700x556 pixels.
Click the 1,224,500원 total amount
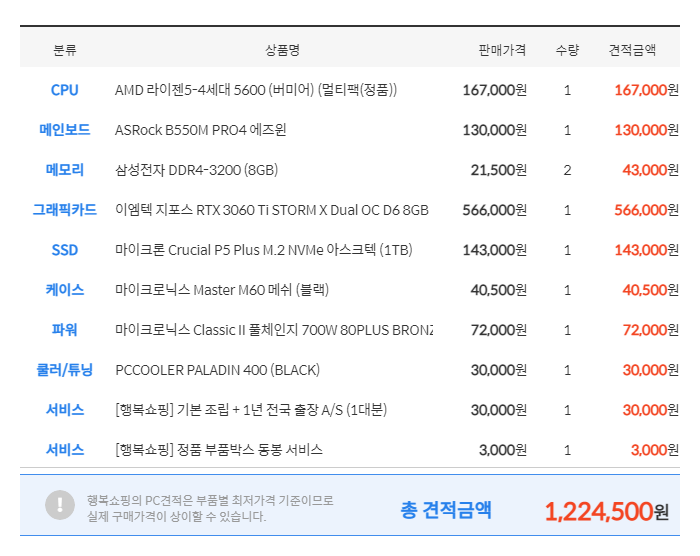[x=607, y=511]
